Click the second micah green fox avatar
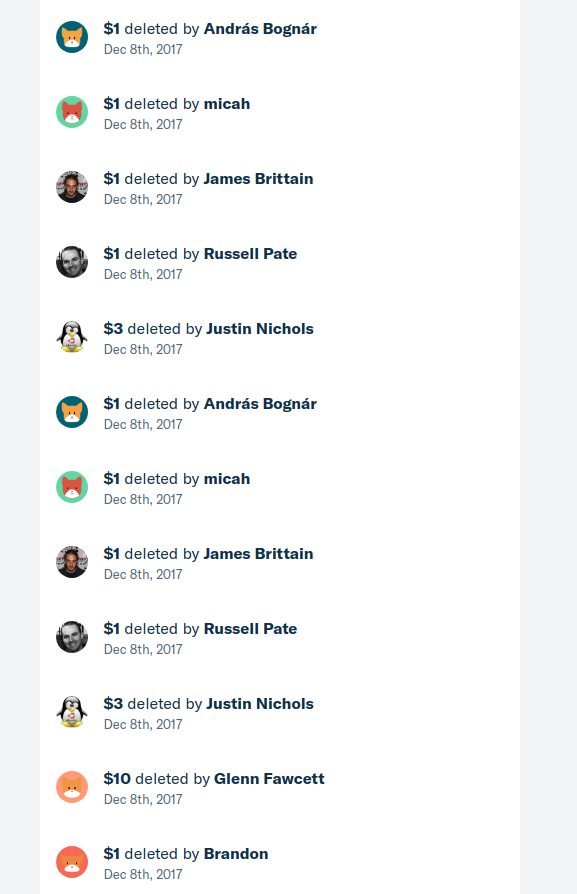 (x=72, y=487)
